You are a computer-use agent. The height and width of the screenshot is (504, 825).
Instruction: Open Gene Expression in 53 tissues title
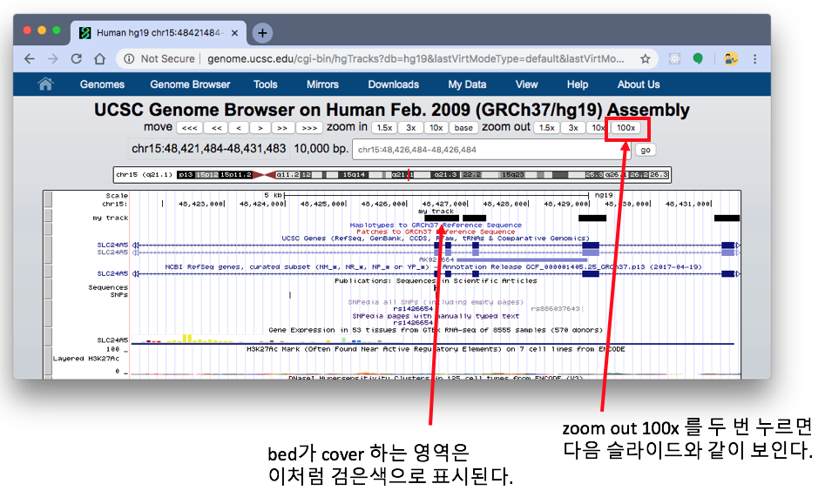[x=436, y=330]
